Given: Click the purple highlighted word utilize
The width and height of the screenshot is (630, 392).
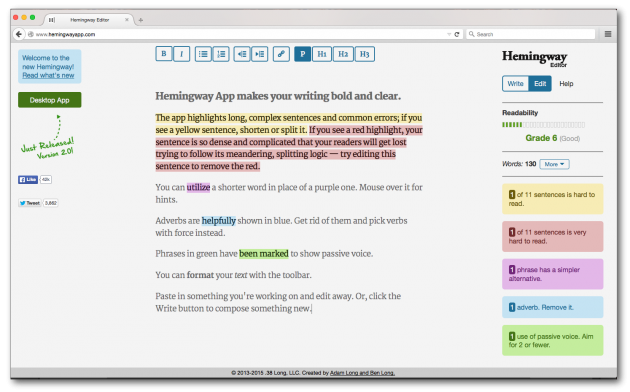Looking at the screenshot, I should [198, 187].
